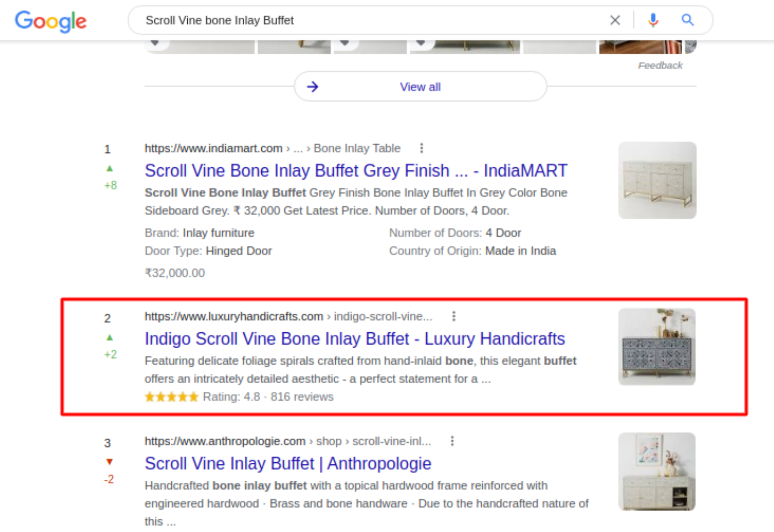Click the Feedback link

click(x=660, y=66)
